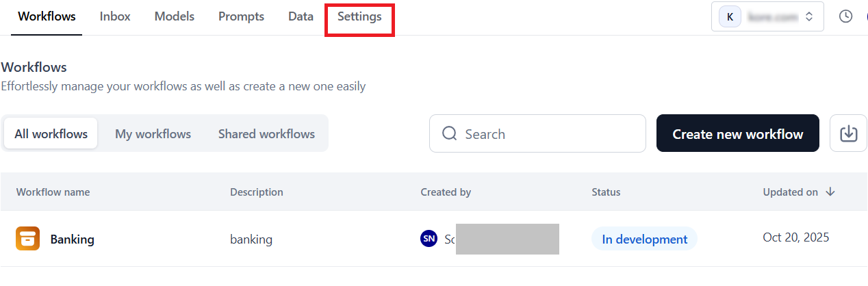Open the Settings tab
The image size is (868, 286).
[x=359, y=16]
